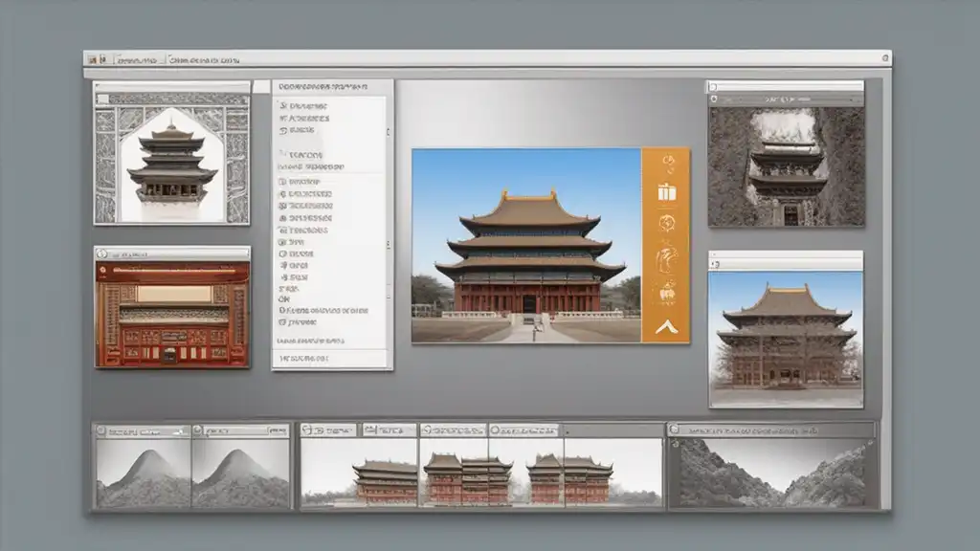The width and height of the screenshot is (980, 551).
Task: Select the first entry in the list panel
Action: 304,105
